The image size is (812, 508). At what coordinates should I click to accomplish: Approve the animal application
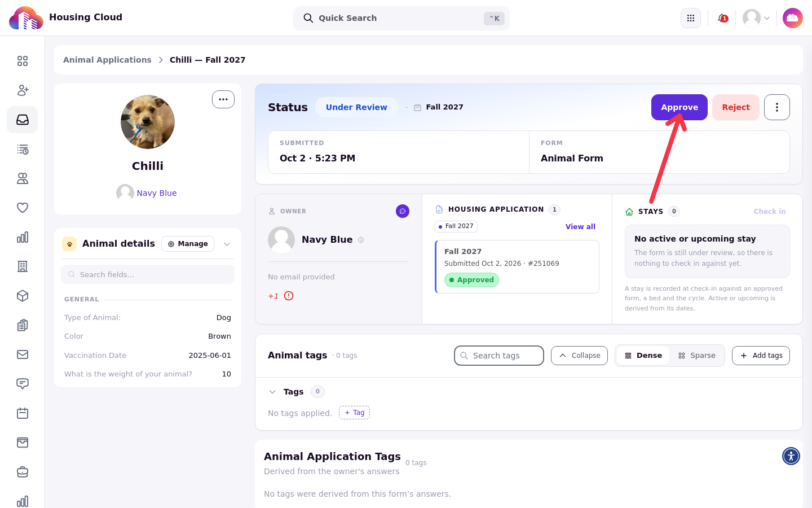tap(679, 107)
